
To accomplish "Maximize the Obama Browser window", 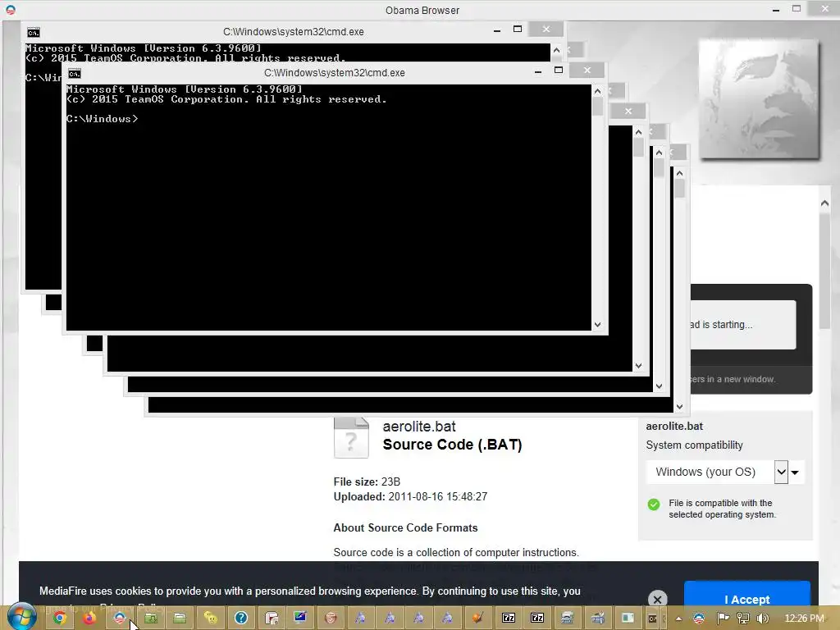I will tap(797, 8).
